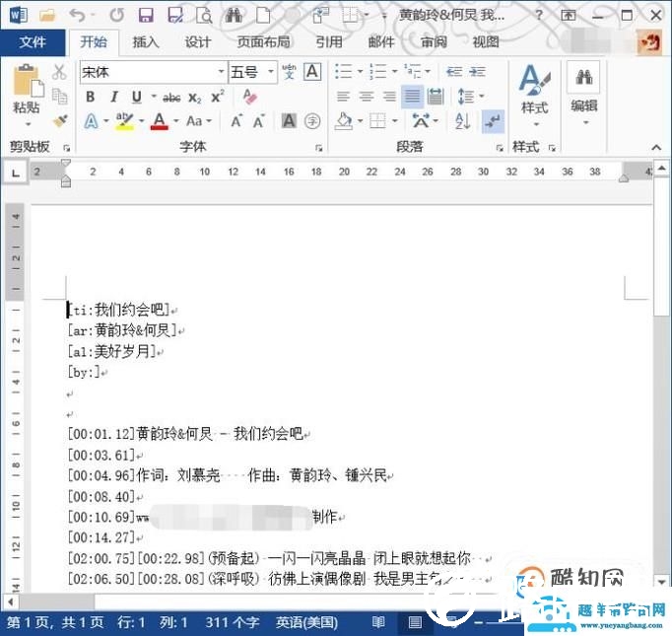Center align the text
The image size is (672, 636).
[367, 97]
